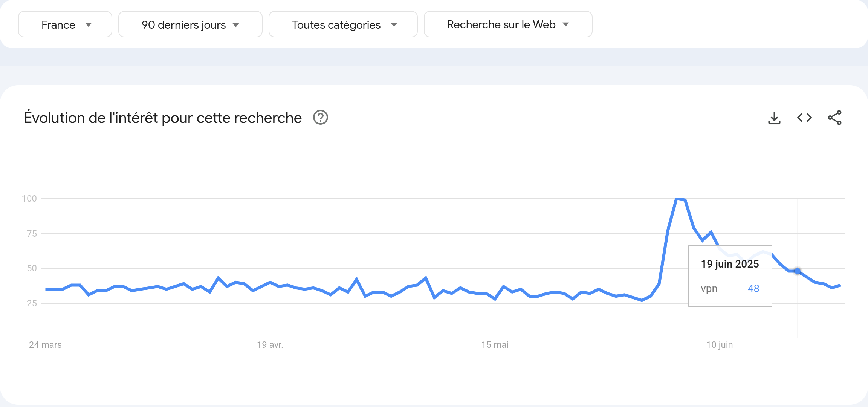Click the caret beside Toutes catégories

[394, 25]
